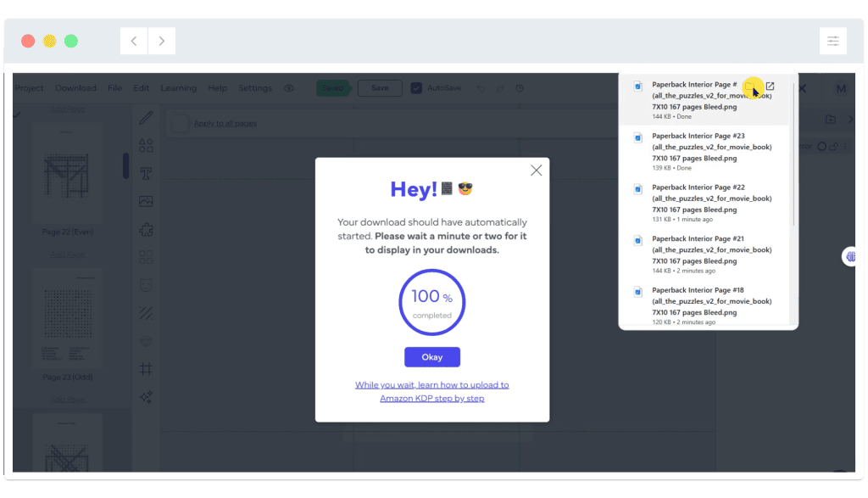The image size is (868, 498).
Task: Select the Page 22 (Even) thumbnail
Action: pyautogui.click(x=68, y=173)
